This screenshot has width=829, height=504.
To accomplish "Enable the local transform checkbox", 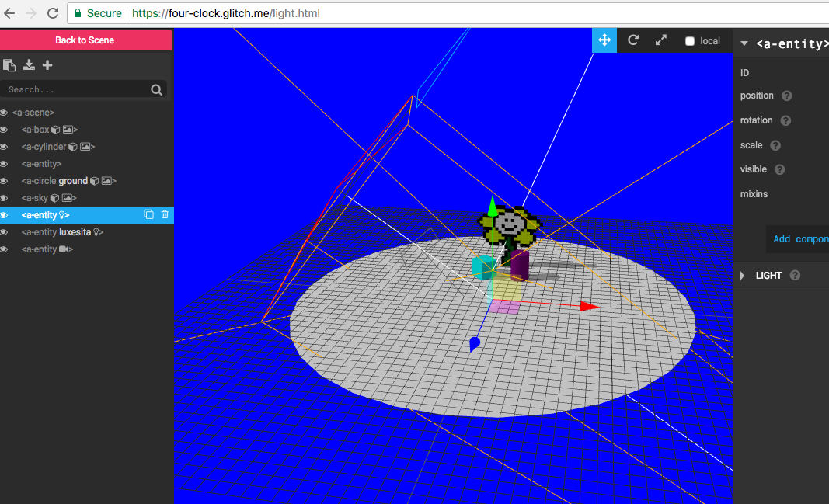I will pyautogui.click(x=690, y=41).
